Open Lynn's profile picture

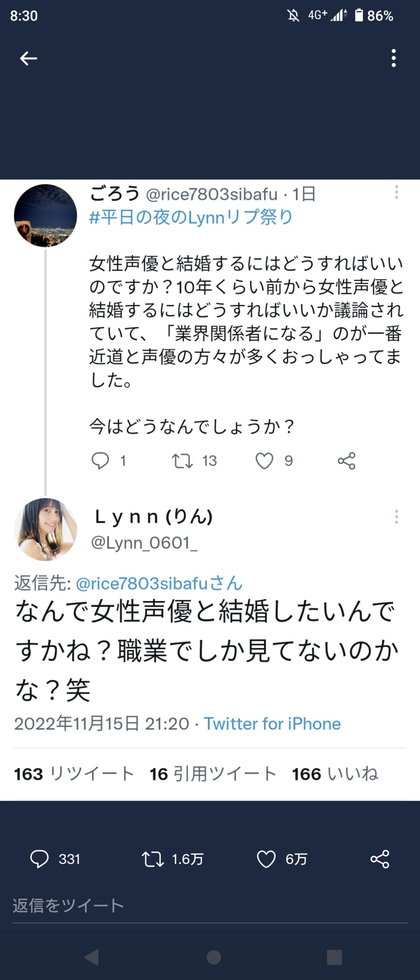click(45, 529)
